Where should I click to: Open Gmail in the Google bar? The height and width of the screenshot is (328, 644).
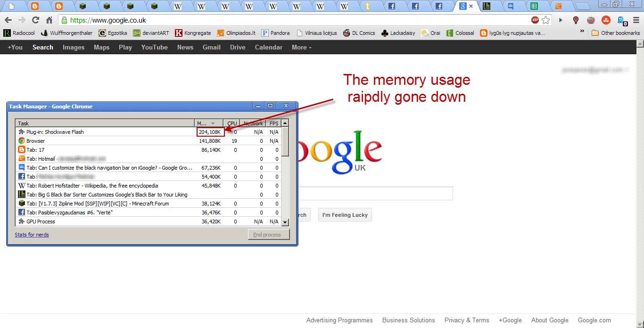[212, 47]
